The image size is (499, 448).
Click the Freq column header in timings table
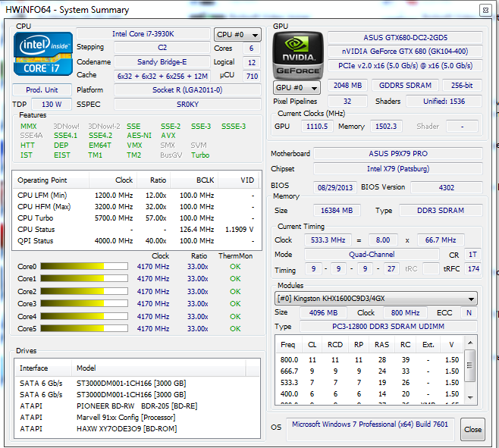pos(287,345)
